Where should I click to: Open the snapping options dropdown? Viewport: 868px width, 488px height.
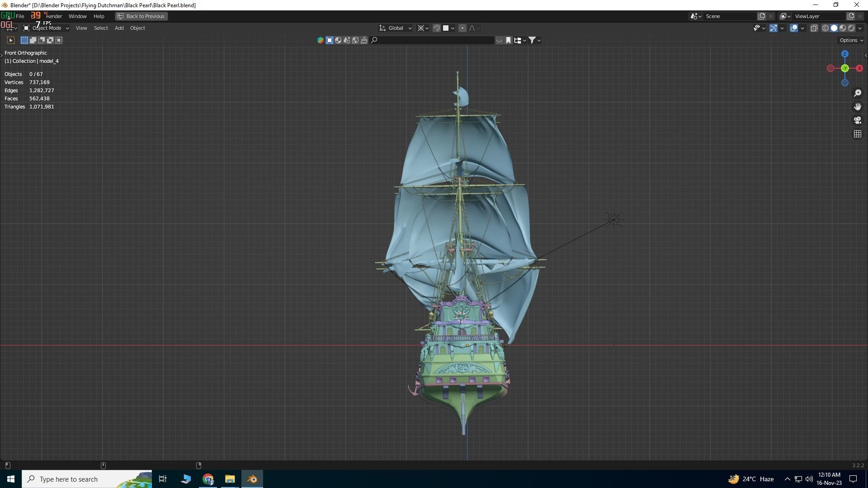pyautogui.click(x=449, y=28)
